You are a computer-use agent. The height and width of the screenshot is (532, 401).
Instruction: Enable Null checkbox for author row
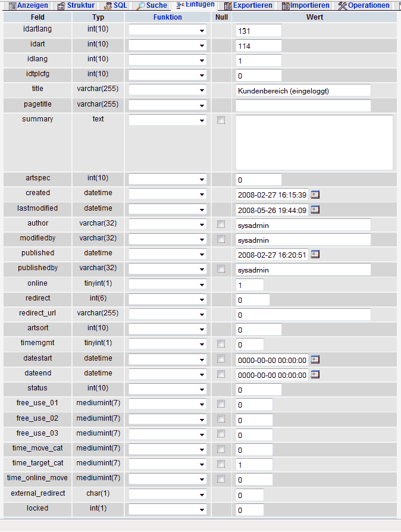point(221,224)
